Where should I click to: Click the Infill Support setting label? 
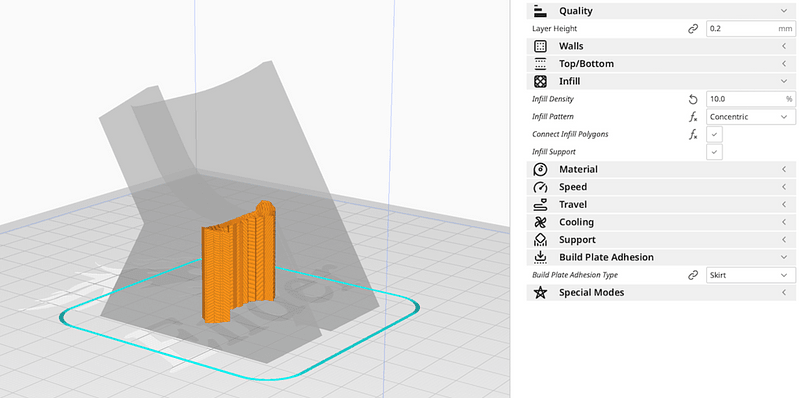click(x=554, y=152)
